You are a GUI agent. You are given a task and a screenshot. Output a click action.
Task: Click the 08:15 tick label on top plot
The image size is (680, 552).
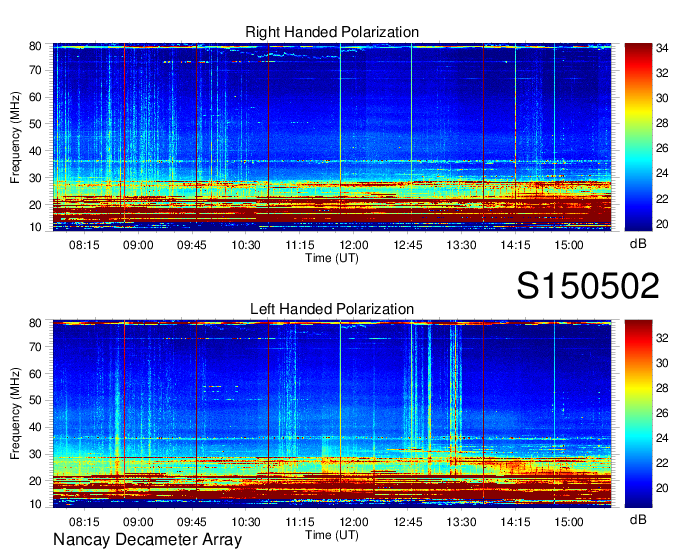(84, 245)
